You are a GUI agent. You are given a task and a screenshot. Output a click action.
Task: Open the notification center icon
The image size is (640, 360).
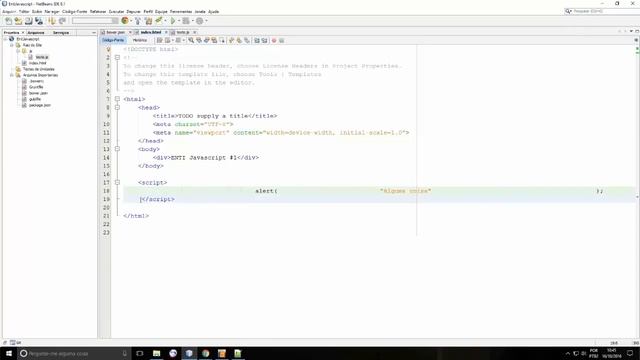coord(630,353)
